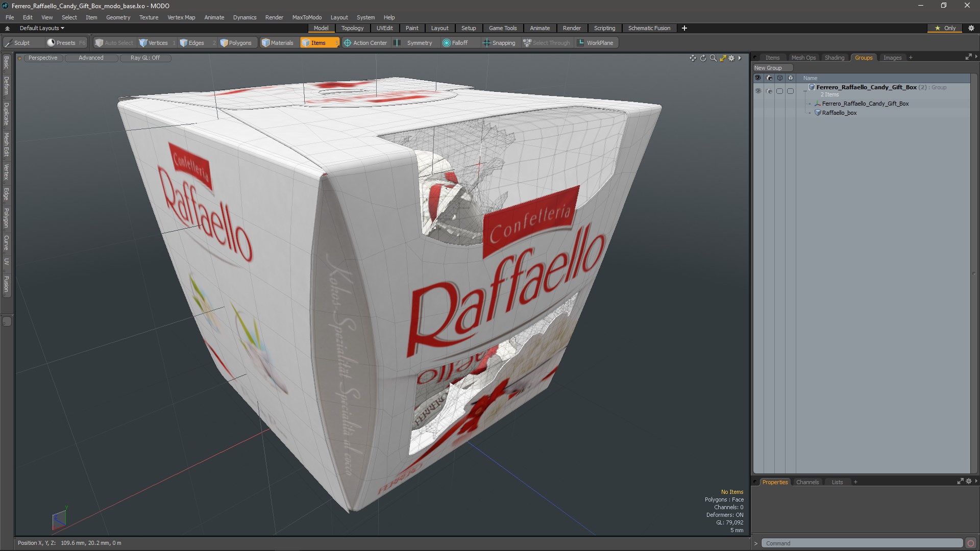Toggle the Only star button
The height and width of the screenshot is (551, 980).
(x=945, y=28)
